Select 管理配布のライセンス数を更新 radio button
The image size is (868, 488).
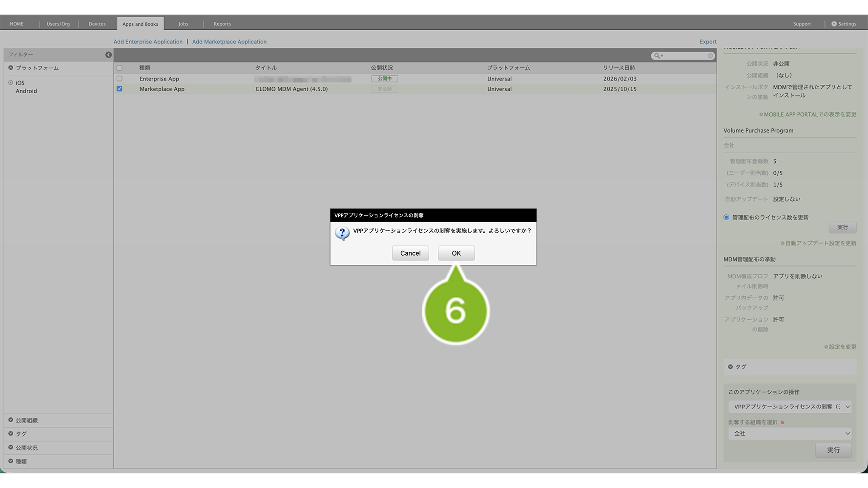726,218
